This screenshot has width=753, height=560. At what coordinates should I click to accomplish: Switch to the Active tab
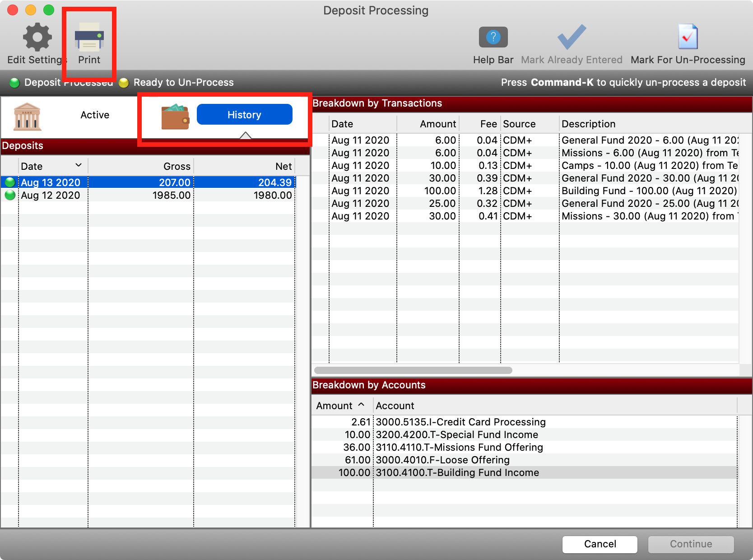point(95,115)
